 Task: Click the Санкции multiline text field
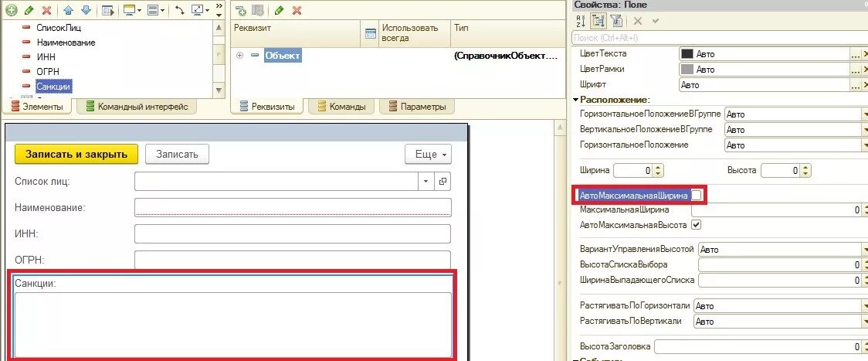tap(232, 325)
